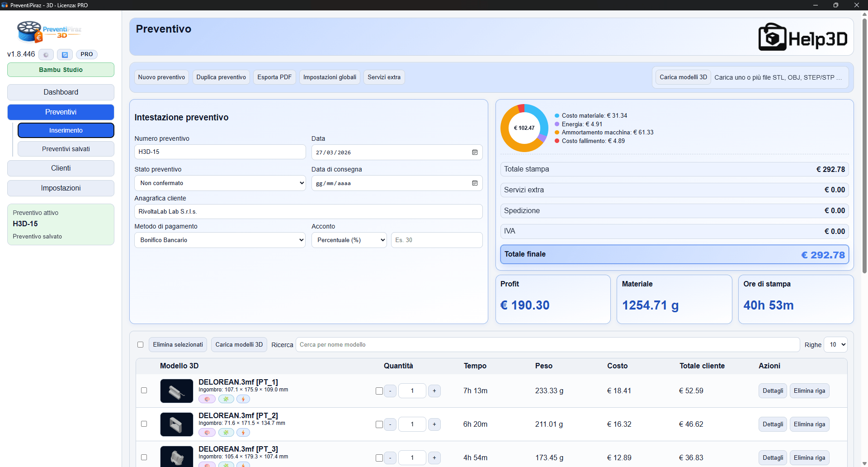Tick the select-all checkbox beside Elimina selezionati

click(x=140, y=345)
